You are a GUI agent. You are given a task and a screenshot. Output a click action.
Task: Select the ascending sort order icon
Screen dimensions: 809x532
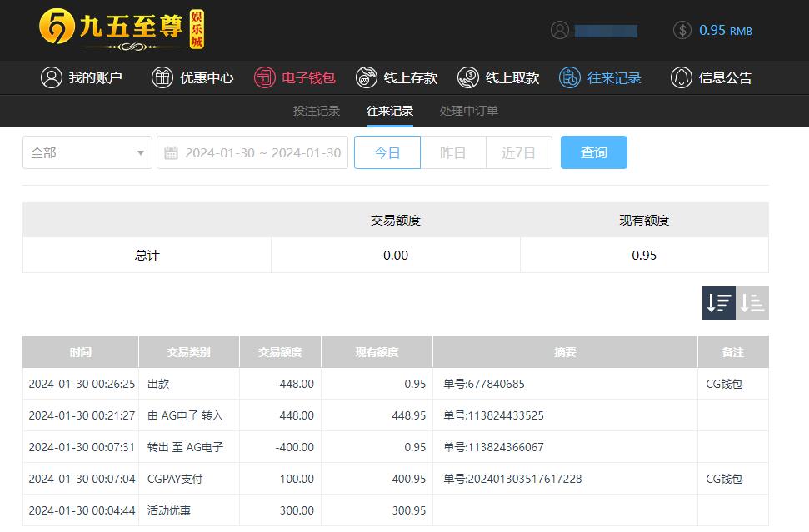pos(752,303)
